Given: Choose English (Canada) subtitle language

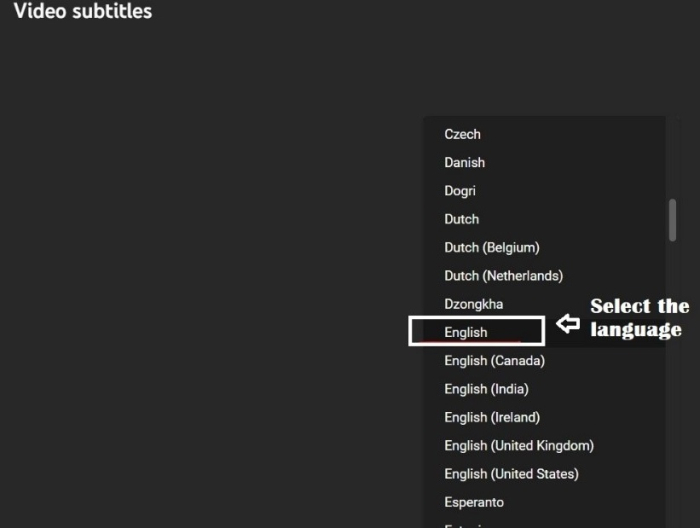Looking at the screenshot, I should [x=494, y=360].
